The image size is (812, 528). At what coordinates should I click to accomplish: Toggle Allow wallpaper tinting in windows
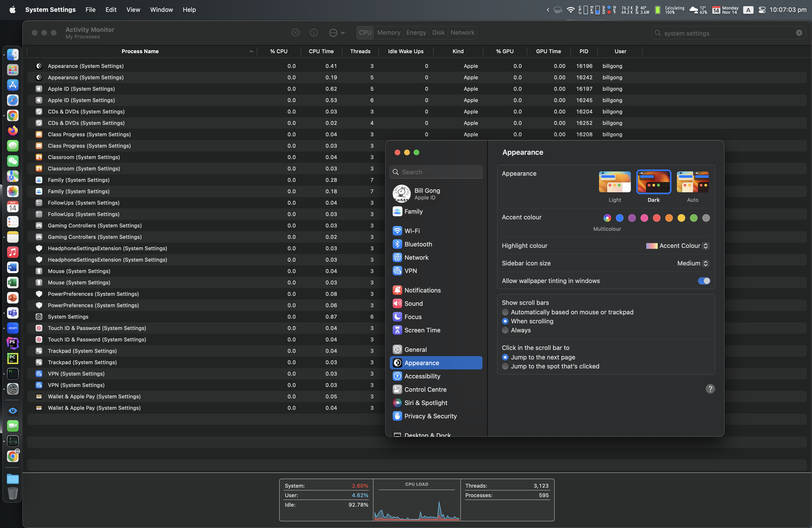[704, 281]
